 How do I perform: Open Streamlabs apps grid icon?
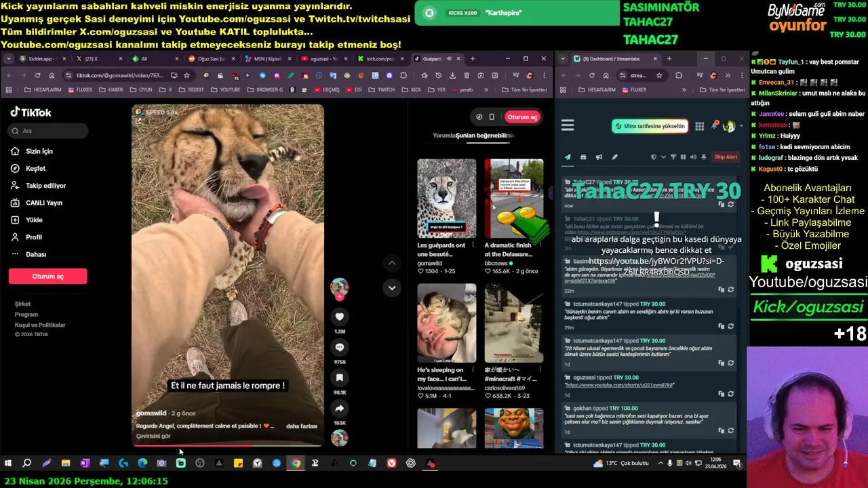click(699, 126)
